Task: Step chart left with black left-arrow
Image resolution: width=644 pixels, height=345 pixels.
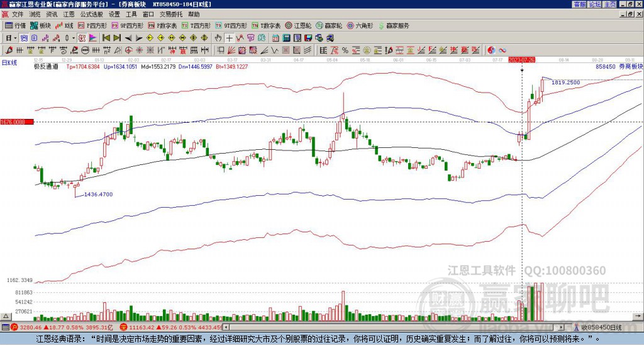Action: pos(128,38)
